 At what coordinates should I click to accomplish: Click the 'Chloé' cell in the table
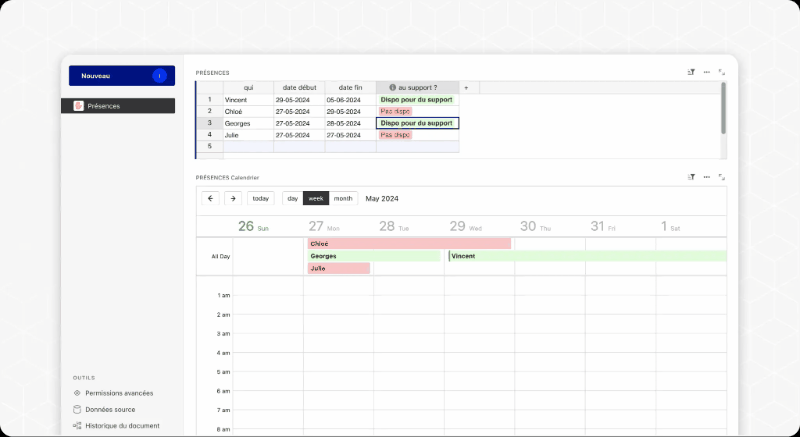(248, 112)
